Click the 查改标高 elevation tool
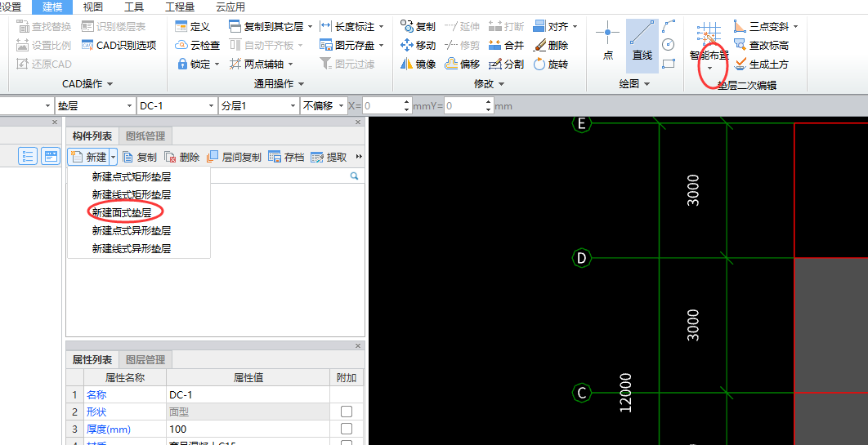The image size is (868, 445). pyautogui.click(x=761, y=46)
